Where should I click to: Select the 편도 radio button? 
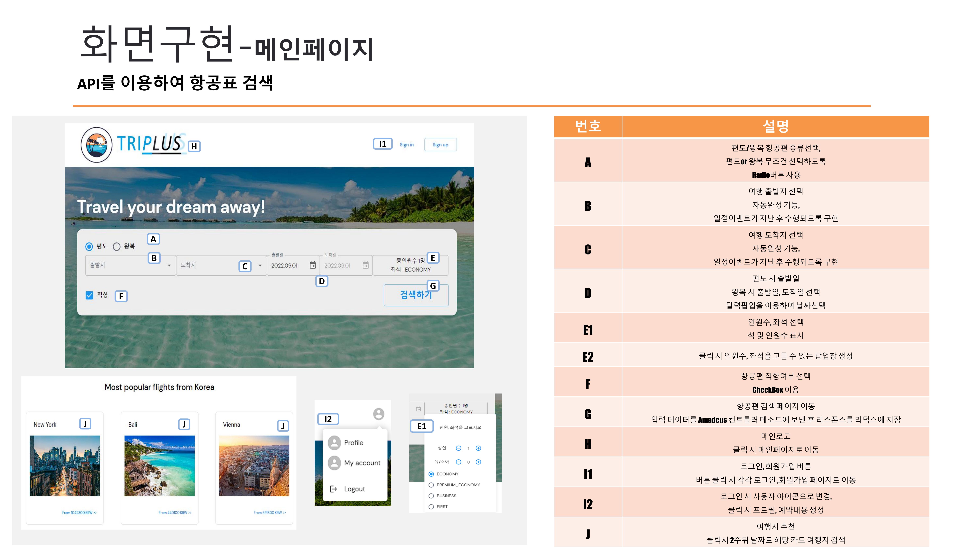[x=89, y=246]
